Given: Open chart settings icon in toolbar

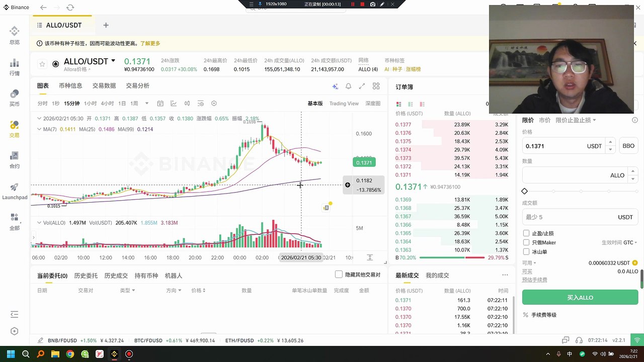Looking at the screenshot, I should (200, 104).
